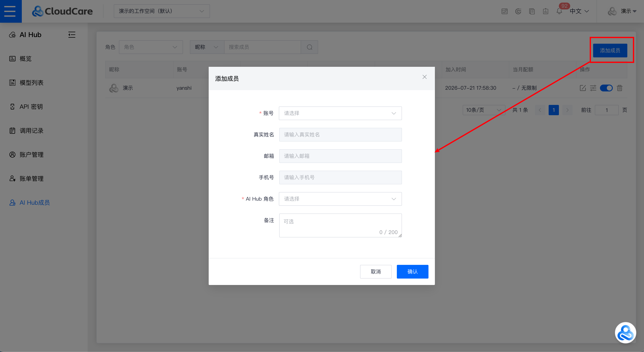Edit member 演示 with pencil icon
644x352 pixels.
[583, 88]
